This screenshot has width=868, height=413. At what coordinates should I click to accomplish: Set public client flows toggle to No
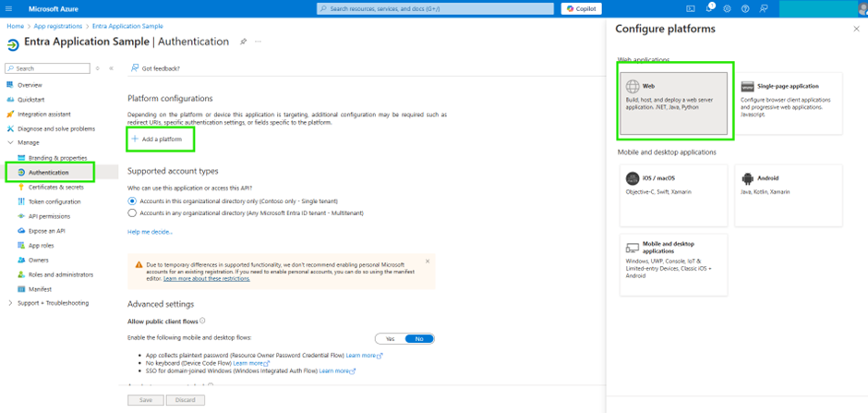419,338
